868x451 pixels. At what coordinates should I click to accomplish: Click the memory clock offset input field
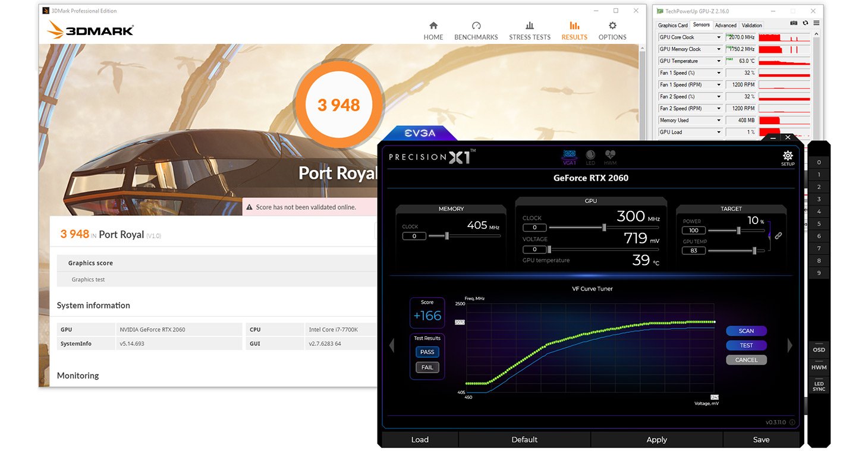point(414,236)
